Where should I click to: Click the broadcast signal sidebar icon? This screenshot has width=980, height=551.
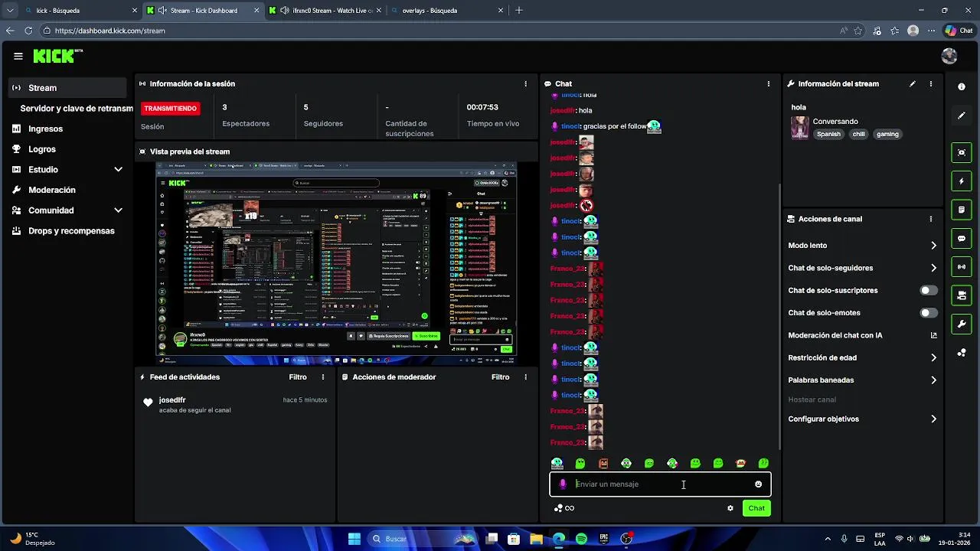point(962,267)
